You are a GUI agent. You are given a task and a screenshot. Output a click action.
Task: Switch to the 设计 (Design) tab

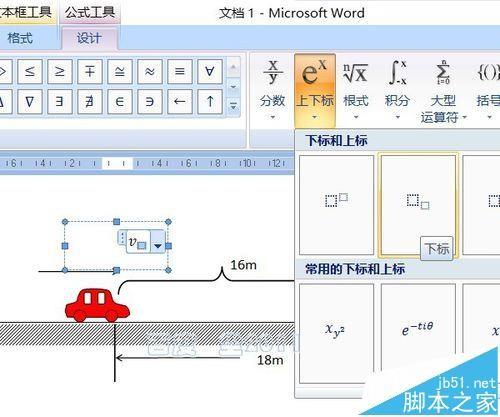tap(89, 38)
